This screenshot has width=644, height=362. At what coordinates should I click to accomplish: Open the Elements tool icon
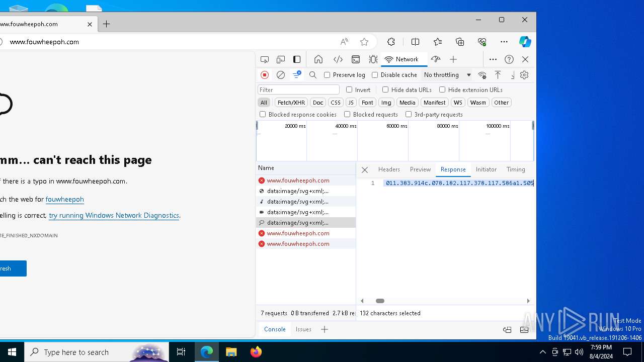pyautogui.click(x=338, y=59)
